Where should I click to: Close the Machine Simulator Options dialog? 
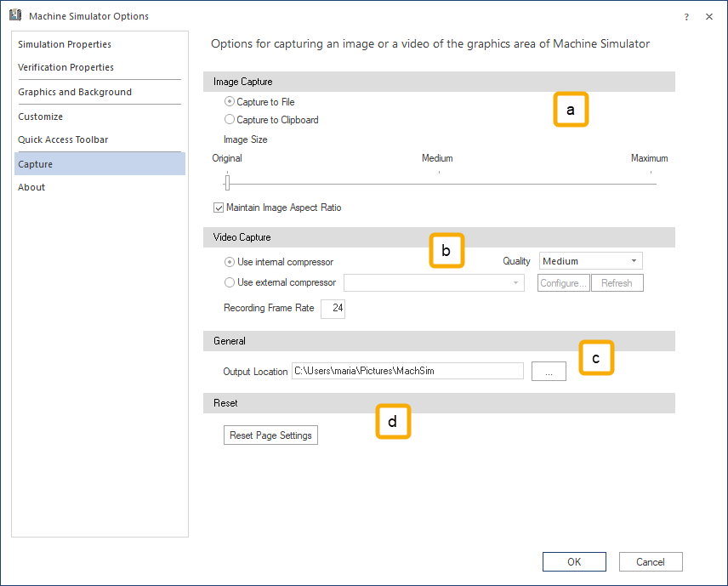click(709, 16)
